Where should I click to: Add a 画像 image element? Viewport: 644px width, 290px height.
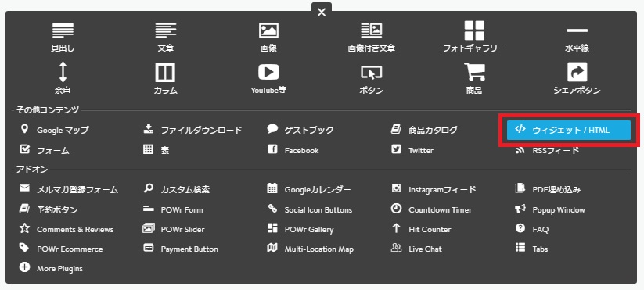(x=268, y=38)
